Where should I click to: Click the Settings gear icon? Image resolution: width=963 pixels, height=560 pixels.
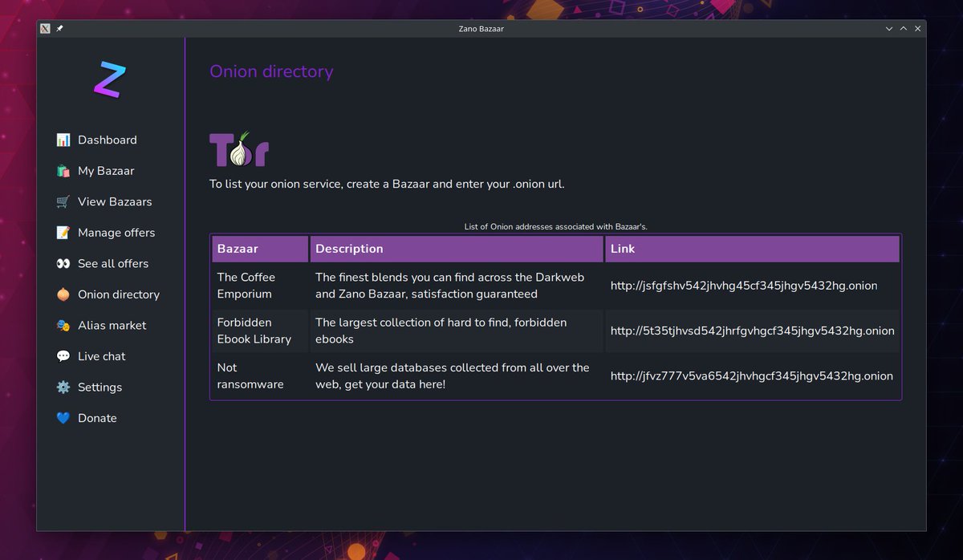pyautogui.click(x=63, y=387)
